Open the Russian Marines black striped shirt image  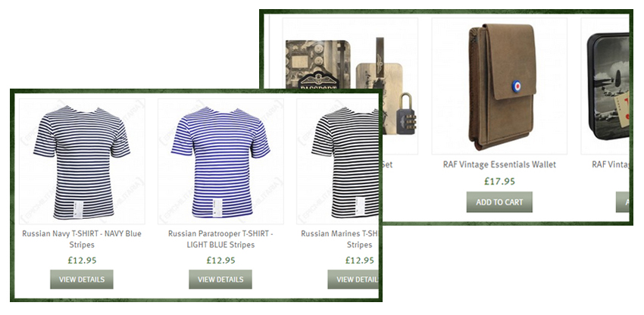338,161
